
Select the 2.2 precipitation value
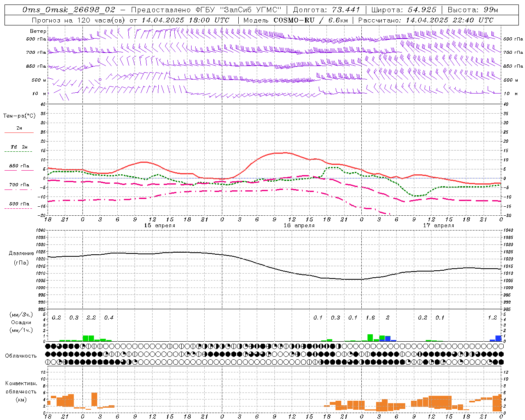(91, 318)
